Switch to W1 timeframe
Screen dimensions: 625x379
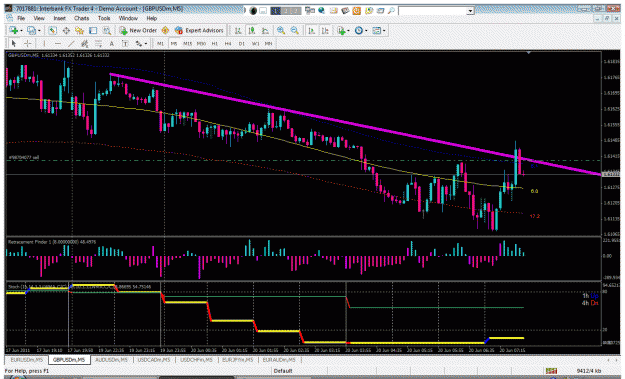tap(256, 43)
